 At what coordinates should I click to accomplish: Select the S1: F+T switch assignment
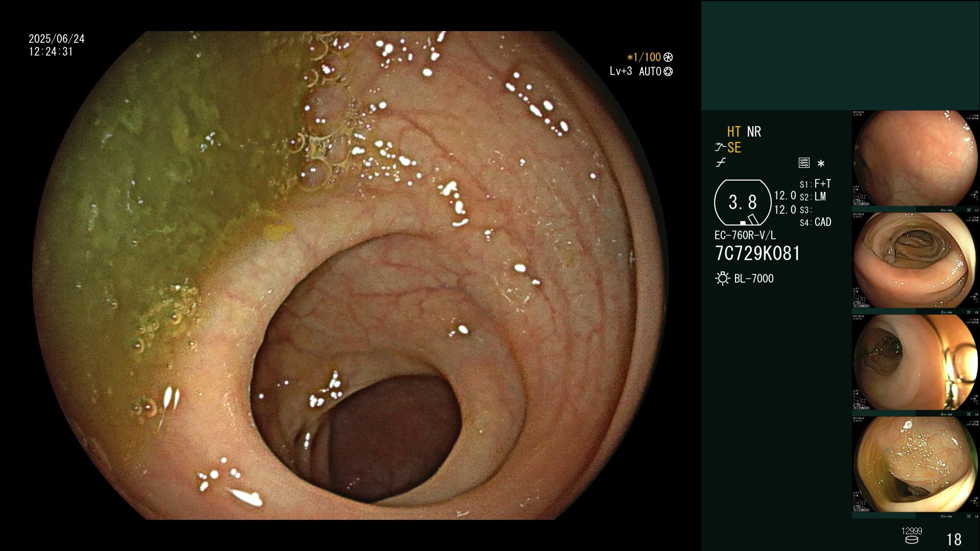coord(816,184)
